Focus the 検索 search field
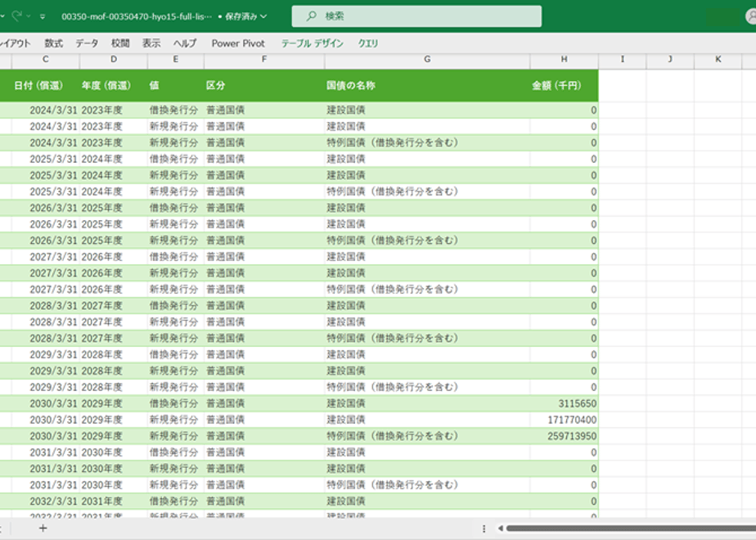 pos(416,16)
